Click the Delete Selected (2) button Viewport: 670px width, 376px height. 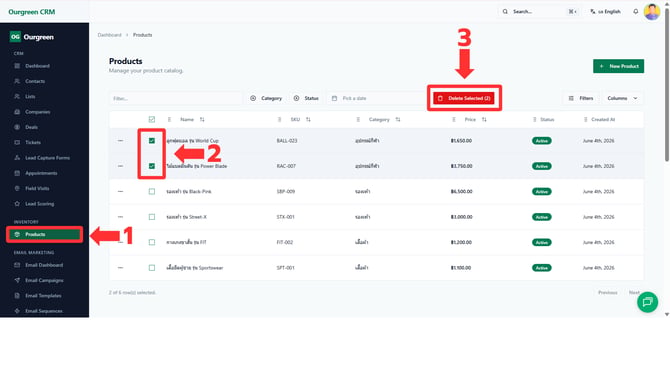pos(464,98)
